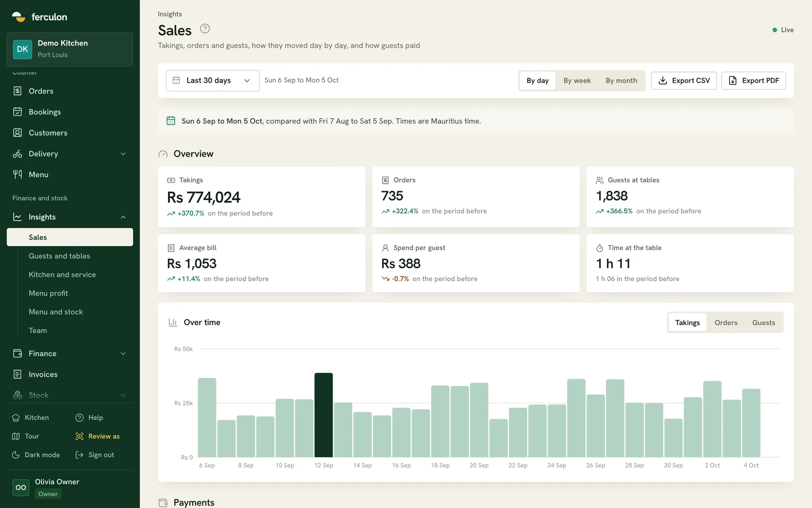
Task: Switch grouping to By day
Action: 538,80
